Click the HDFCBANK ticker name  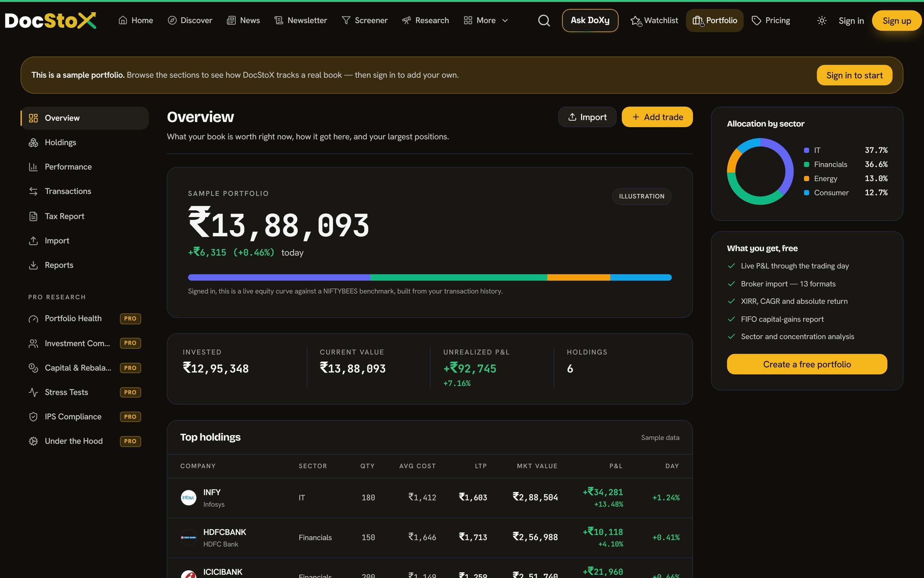coord(225,532)
